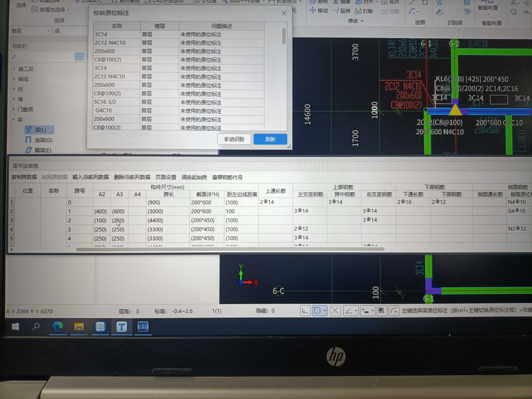532x399 pixels.
Task: Click the greyed 分割 (split) tool
Action: click(390, 11)
